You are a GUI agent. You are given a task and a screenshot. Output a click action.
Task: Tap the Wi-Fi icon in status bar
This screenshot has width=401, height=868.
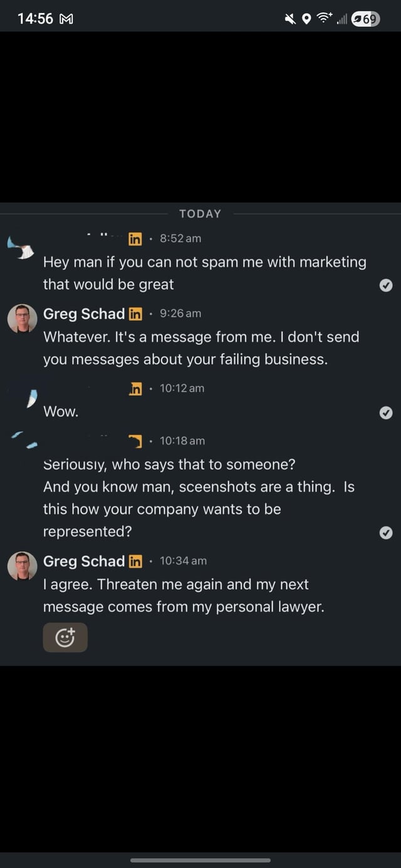(x=324, y=19)
